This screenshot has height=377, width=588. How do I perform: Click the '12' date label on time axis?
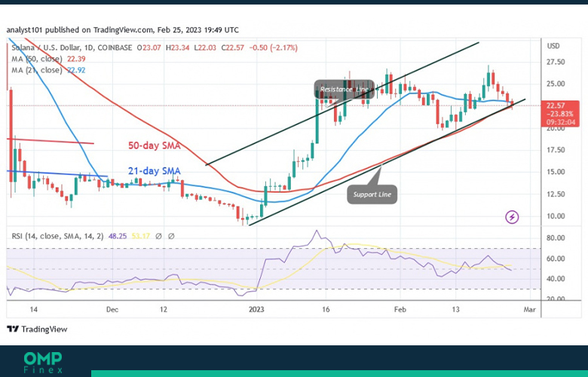click(163, 309)
